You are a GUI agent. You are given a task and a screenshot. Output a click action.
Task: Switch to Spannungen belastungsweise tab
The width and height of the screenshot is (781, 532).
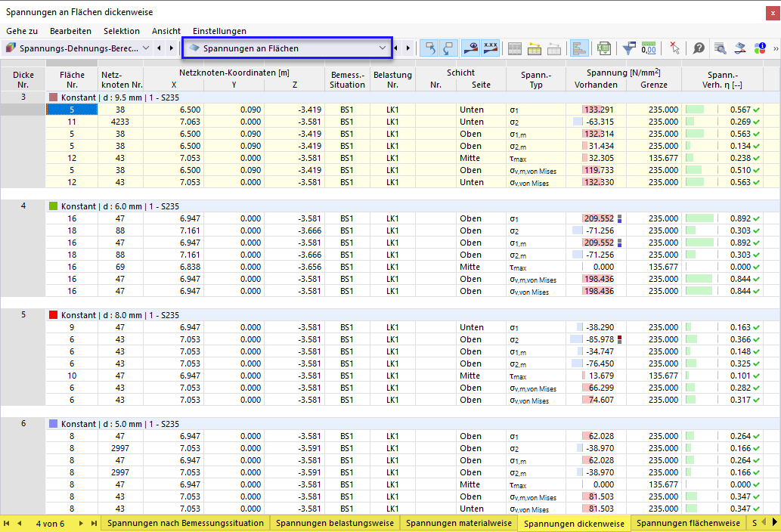click(335, 523)
